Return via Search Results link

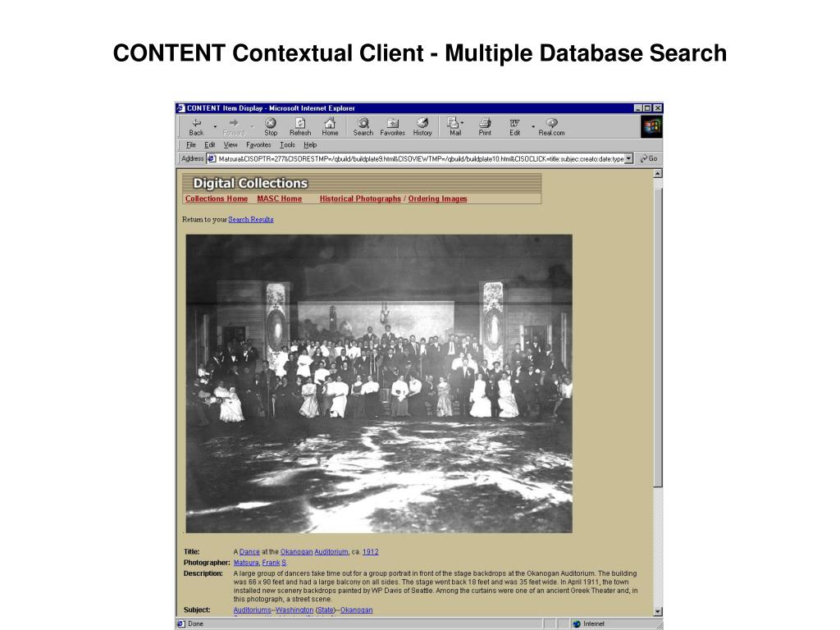click(251, 220)
